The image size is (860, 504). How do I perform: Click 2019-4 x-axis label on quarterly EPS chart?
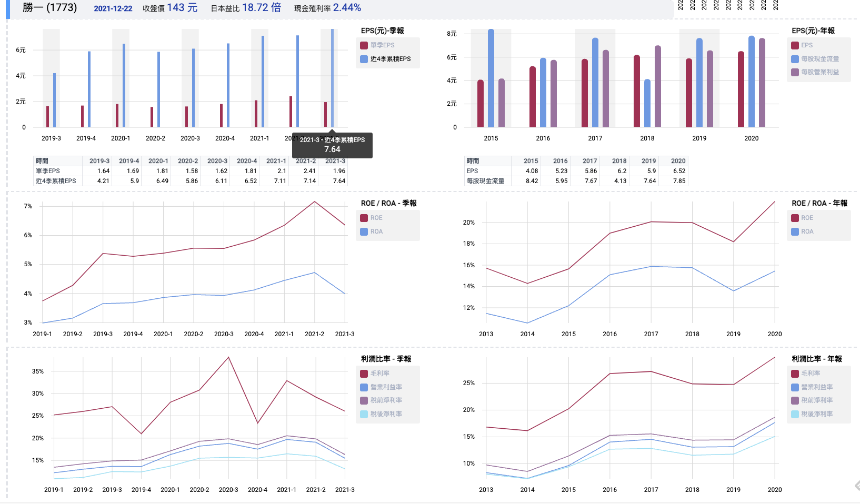coord(86,138)
